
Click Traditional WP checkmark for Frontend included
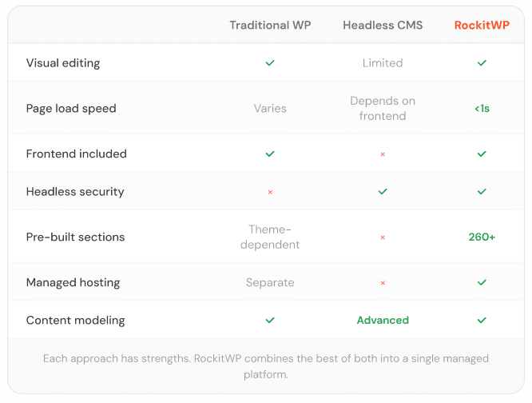[270, 154]
